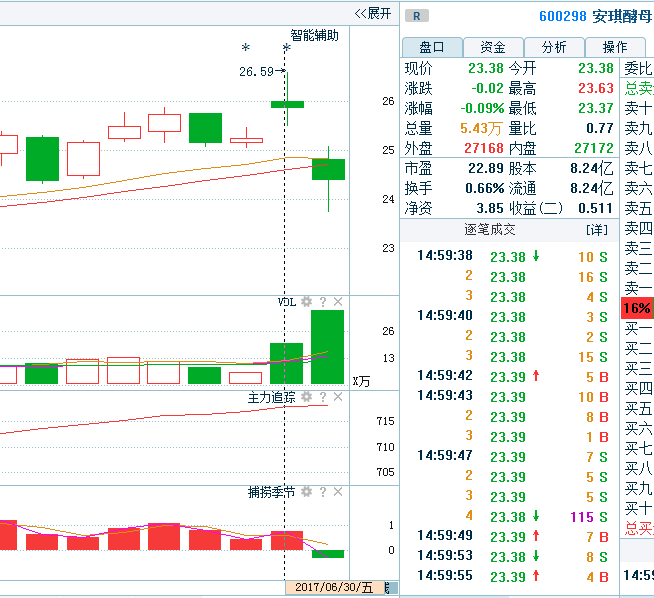The height and width of the screenshot is (598, 654).
Task: Open settings gear for 主力追踪 indicator
Action: (307, 398)
